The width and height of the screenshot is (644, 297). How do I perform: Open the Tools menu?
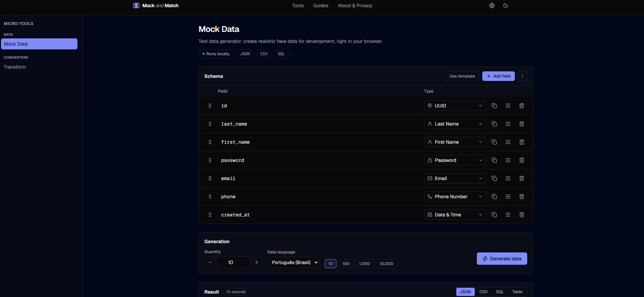coord(298,5)
